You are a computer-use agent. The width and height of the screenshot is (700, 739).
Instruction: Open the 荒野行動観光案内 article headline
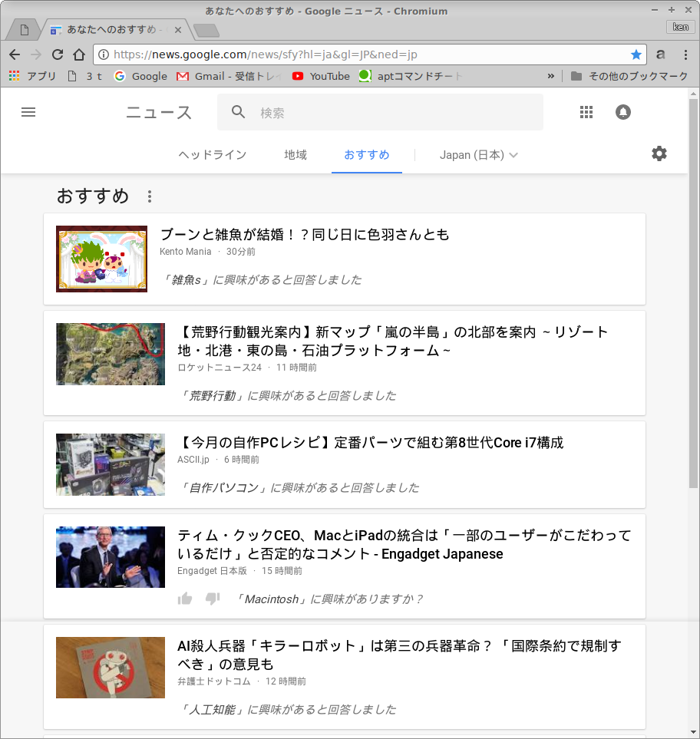click(393, 341)
